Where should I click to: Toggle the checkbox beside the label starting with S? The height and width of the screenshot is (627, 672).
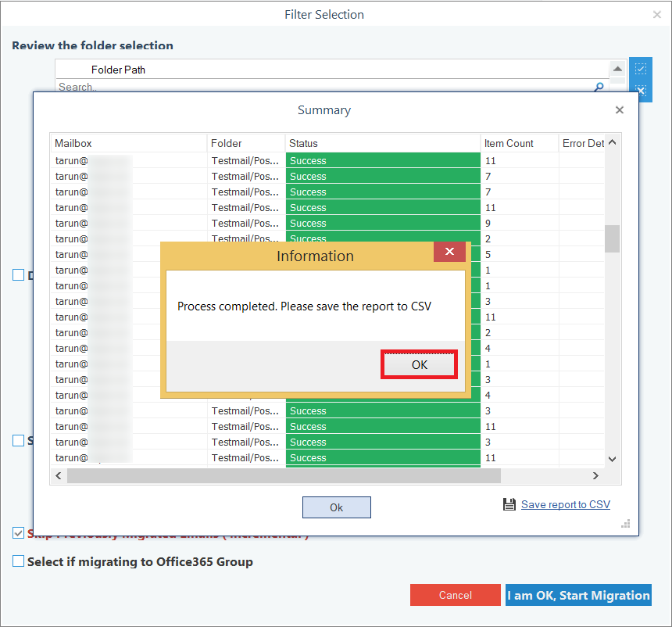19,440
